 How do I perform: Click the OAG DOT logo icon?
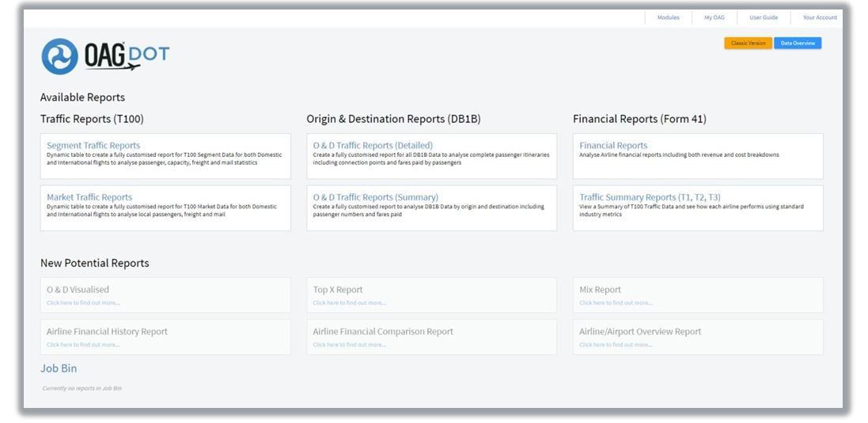tap(59, 56)
